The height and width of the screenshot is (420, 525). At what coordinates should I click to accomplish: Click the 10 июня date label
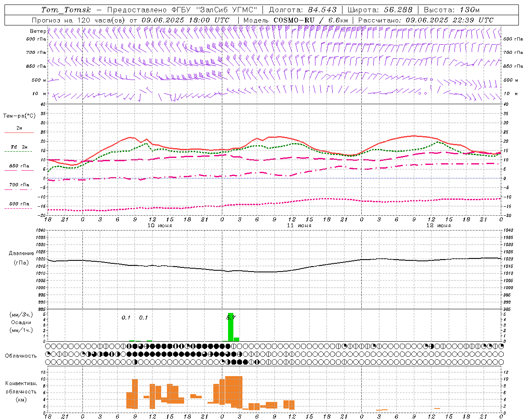click(x=160, y=225)
